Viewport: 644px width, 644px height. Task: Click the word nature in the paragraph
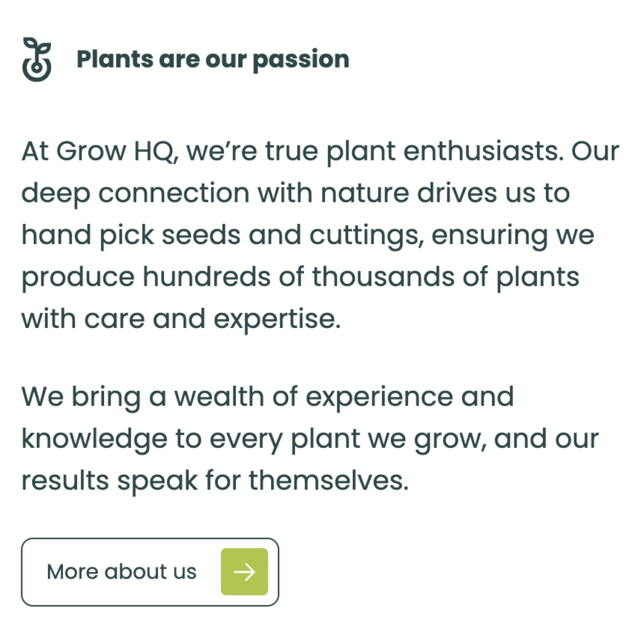coord(365,194)
